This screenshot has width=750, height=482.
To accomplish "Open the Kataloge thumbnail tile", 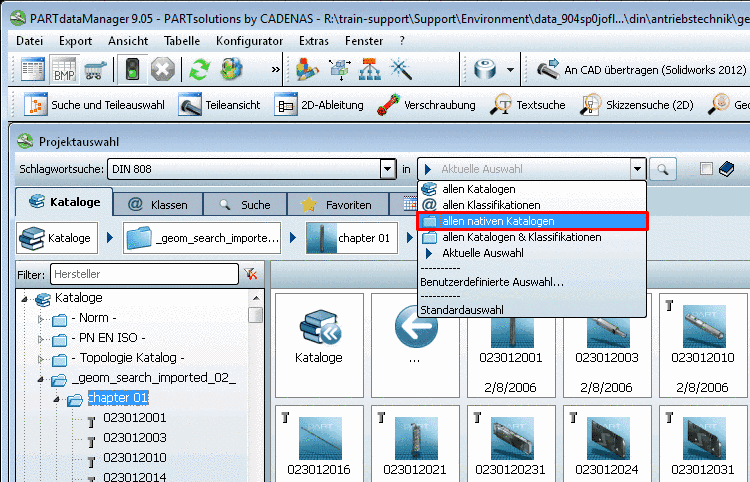I will click(319, 345).
